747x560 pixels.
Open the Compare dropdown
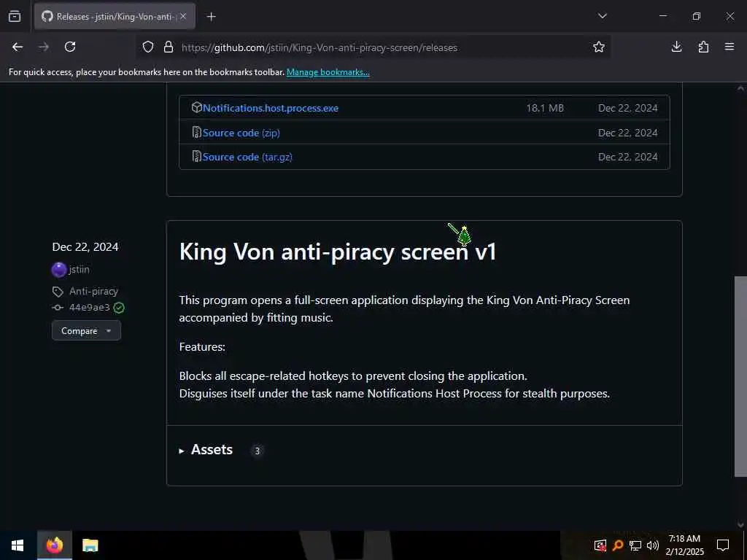click(86, 330)
